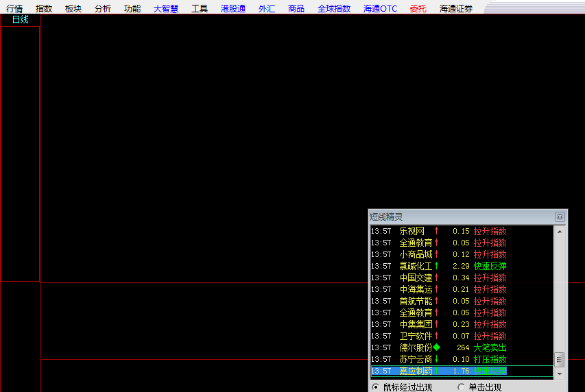The width and height of the screenshot is (585, 392).
Task: Click green diamond icon beside 德尔股份
Action: (436, 347)
